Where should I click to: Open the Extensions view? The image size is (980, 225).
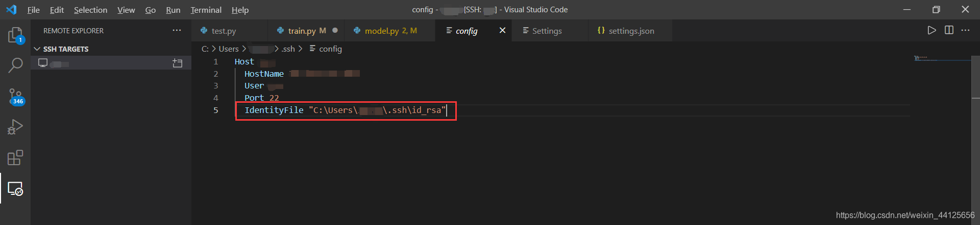tap(15, 157)
